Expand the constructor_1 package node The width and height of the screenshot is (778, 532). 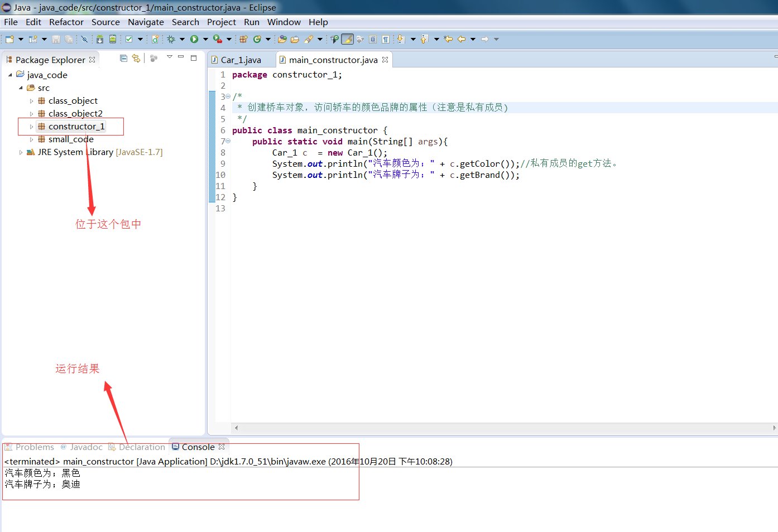[31, 127]
